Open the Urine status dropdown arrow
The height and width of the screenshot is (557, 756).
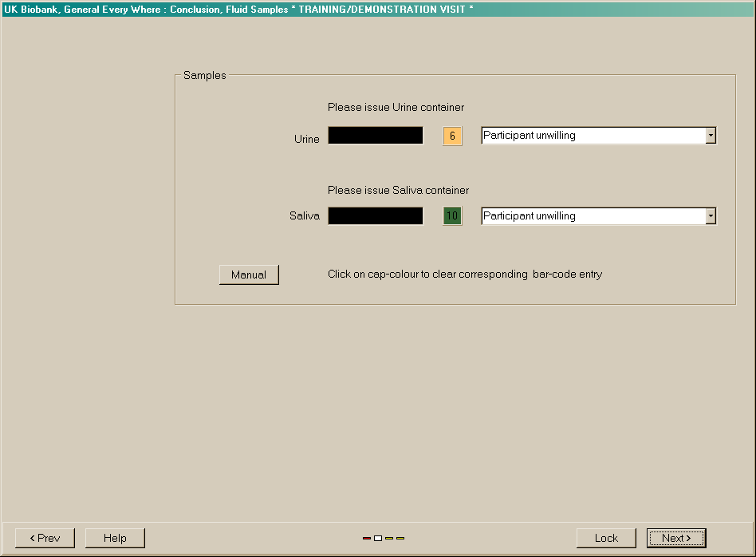point(711,136)
